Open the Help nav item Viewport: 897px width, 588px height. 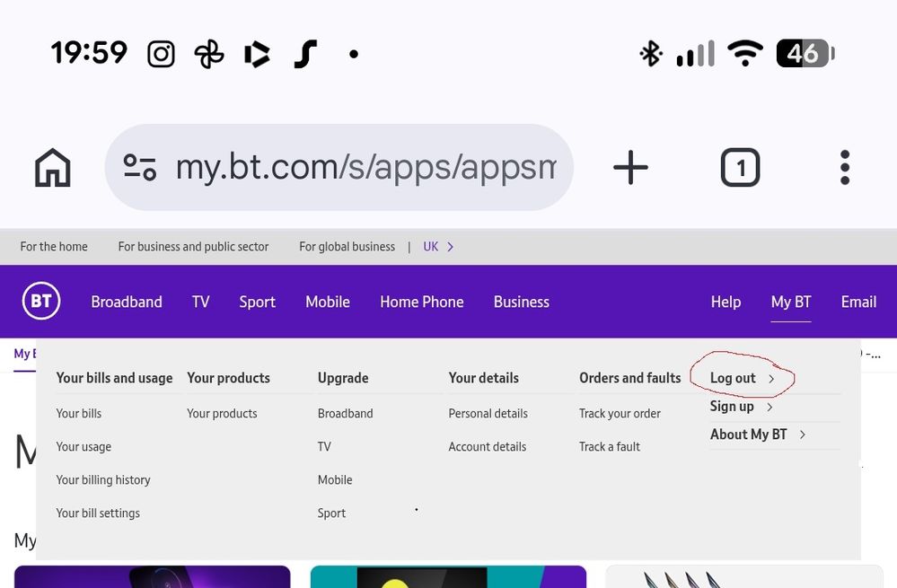pos(726,302)
